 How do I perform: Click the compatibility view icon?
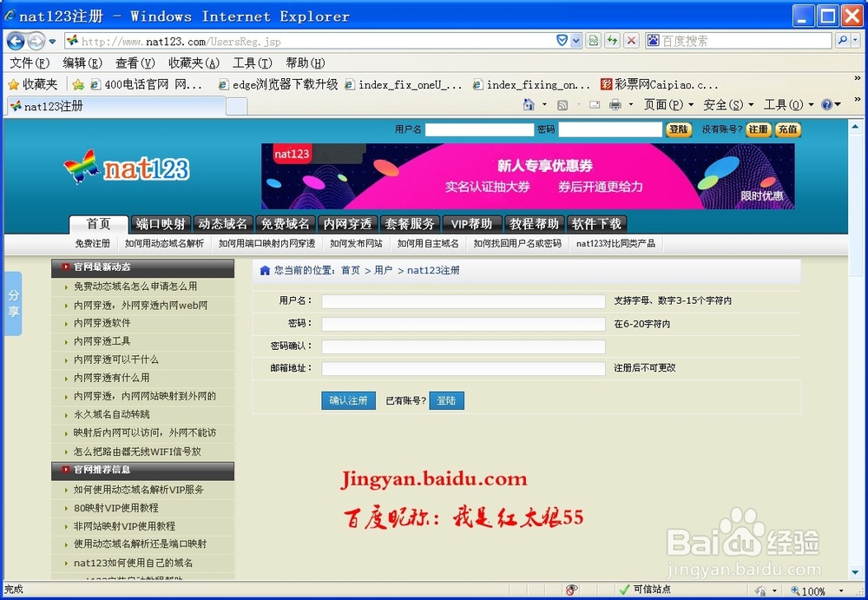coord(594,41)
